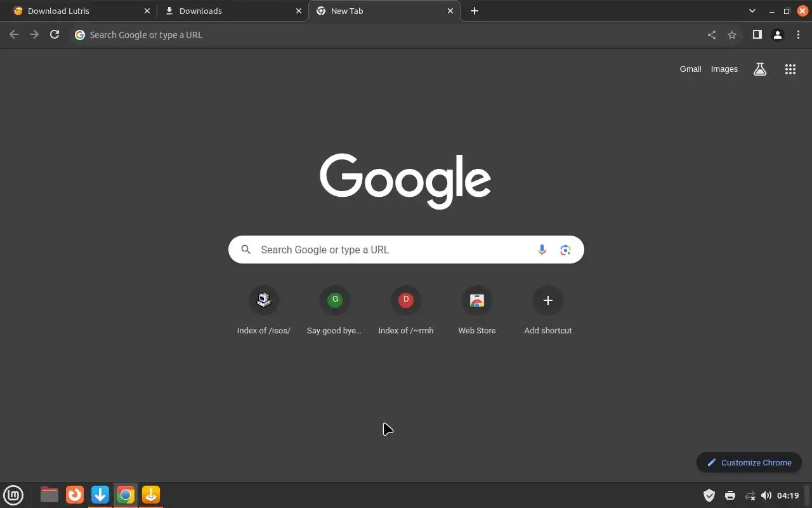812x508 pixels.
Task: Open the Web Store shortcut
Action: [477, 311]
